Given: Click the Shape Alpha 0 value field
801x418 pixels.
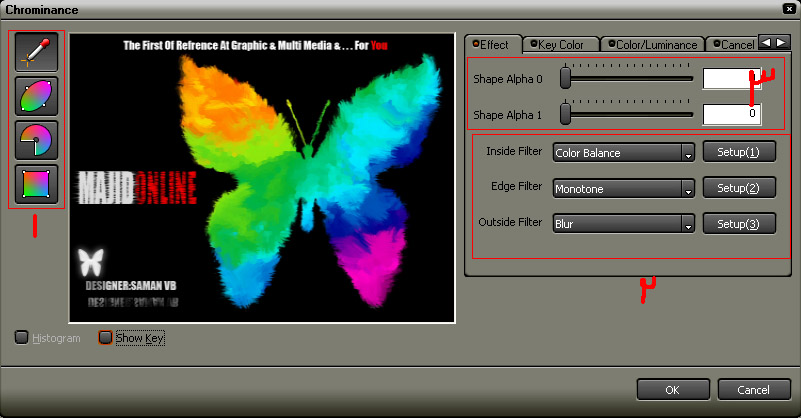Looking at the screenshot, I should pyautogui.click(x=732, y=79).
